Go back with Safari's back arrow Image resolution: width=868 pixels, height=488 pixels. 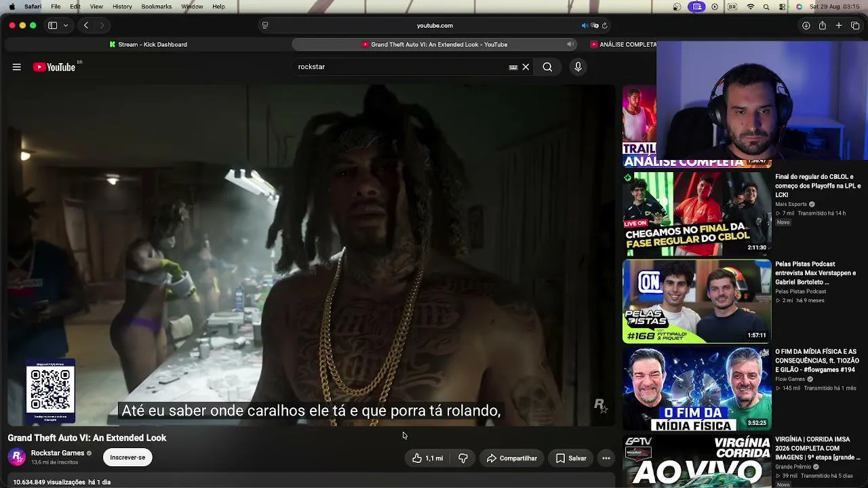pyautogui.click(x=86, y=26)
